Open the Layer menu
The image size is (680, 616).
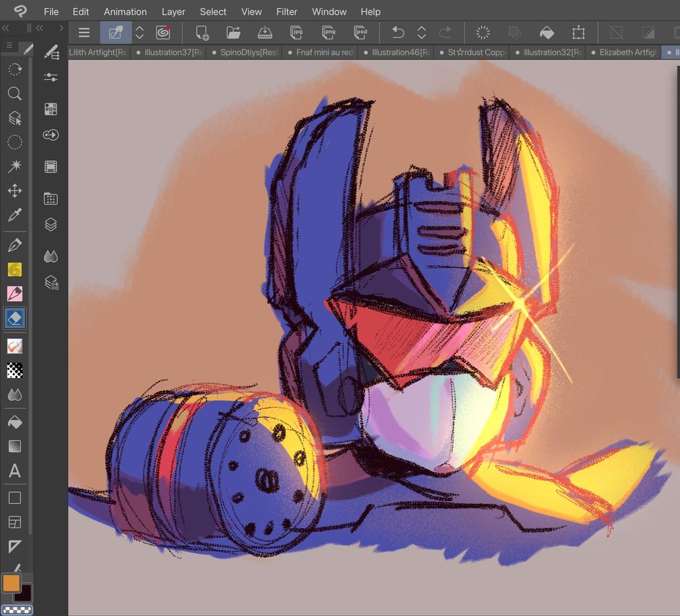click(173, 12)
